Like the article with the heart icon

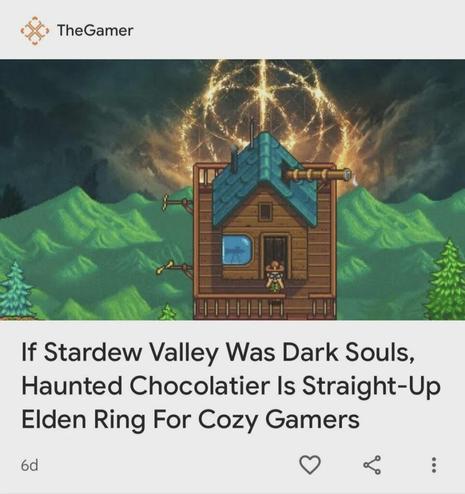coord(310,464)
